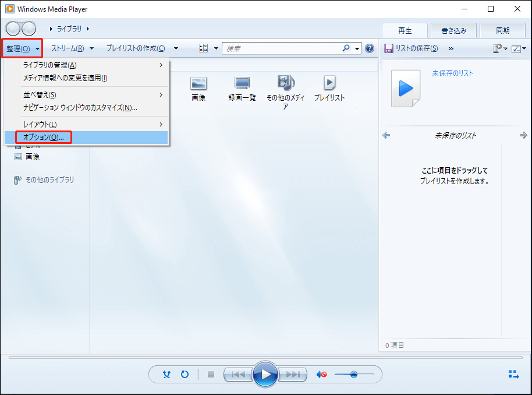Toggle repeat playback
The height and width of the screenshot is (395, 532).
[x=185, y=374]
